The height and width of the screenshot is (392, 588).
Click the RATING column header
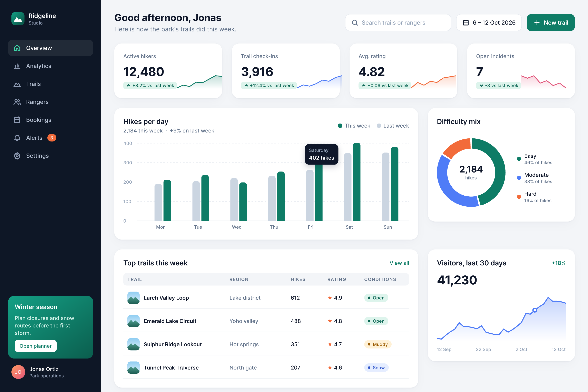click(x=337, y=279)
